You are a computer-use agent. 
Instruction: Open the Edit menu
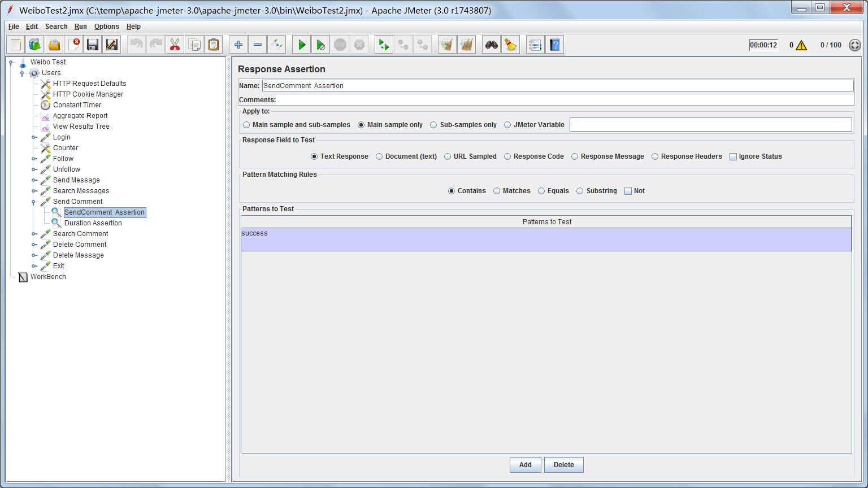point(32,27)
